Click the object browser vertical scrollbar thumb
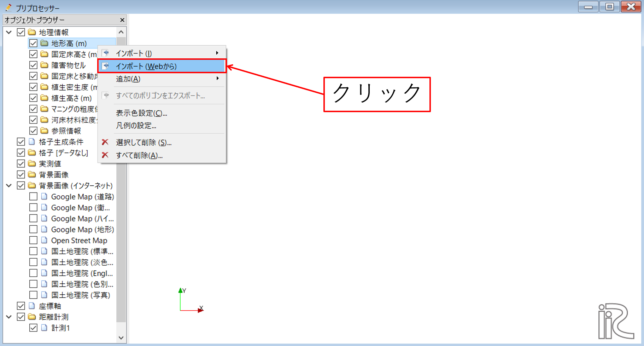This screenshot has height=346, width=644. (x=121, y=180)
